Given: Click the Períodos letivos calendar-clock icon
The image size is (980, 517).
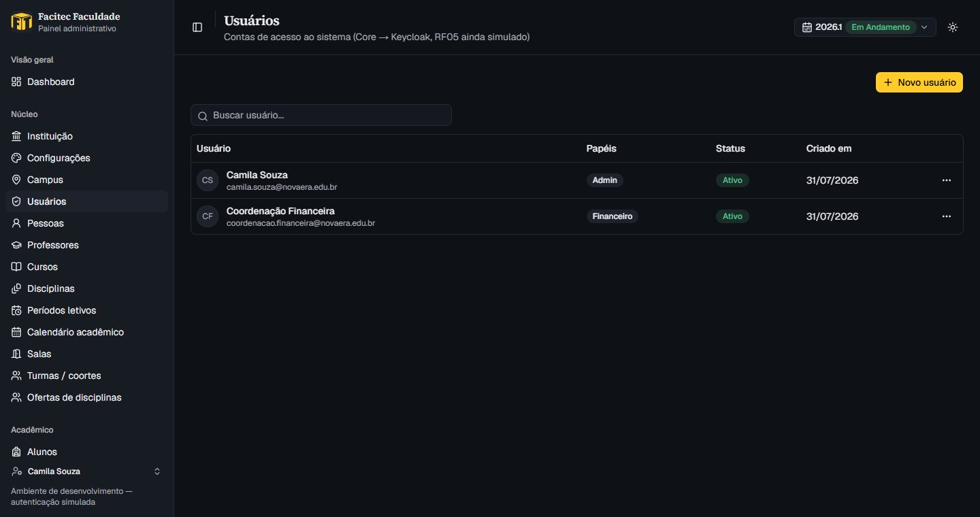Looking at the screenshot, I should pyautogui.click(x=16, y=310).
